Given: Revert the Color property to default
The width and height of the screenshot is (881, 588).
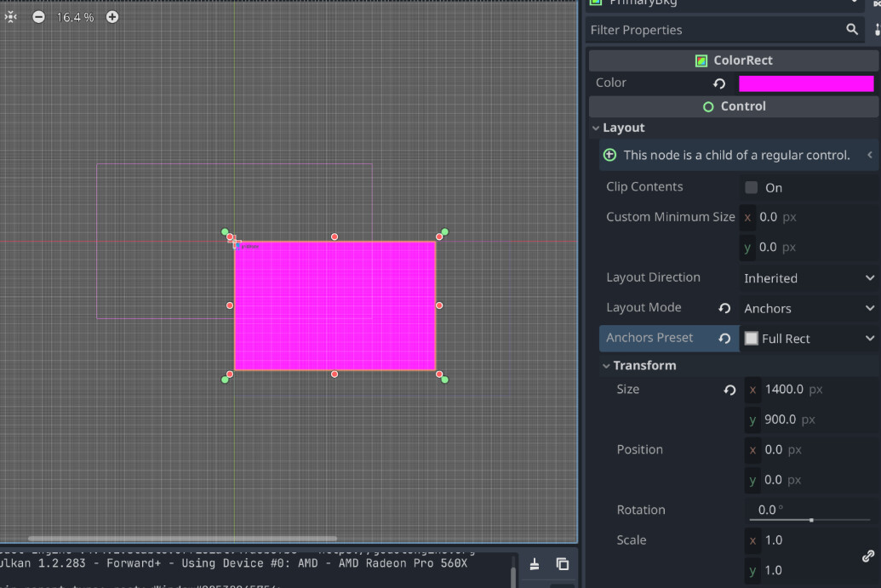Looking at the screenshot, I should tap(719, 83).
